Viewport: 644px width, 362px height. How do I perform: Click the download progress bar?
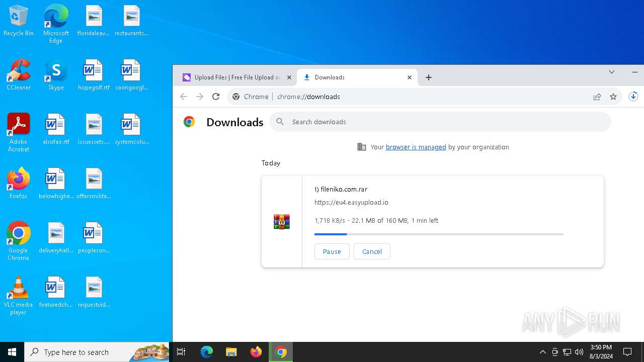click(x=439, y=234)
